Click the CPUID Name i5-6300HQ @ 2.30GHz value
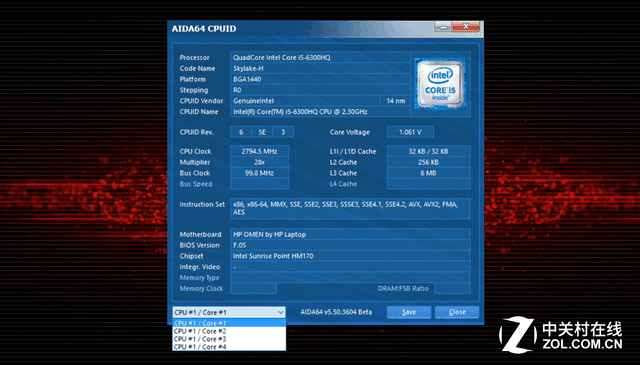Viewport: 640px width, 365px height. (x=320, y=112)
